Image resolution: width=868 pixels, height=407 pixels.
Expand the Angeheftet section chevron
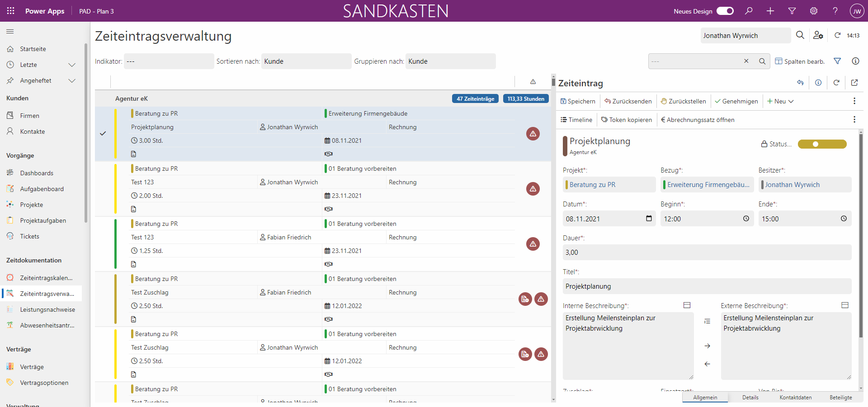tap(71, 80)
